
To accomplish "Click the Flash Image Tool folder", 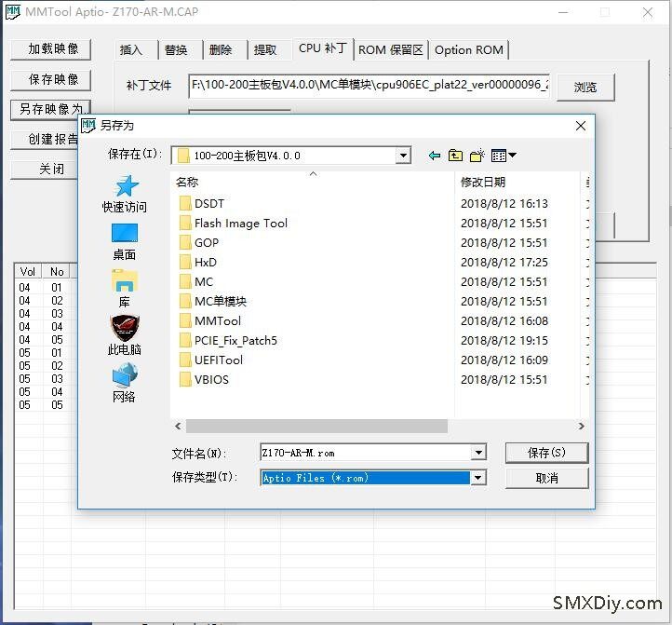I will point(234,223).
